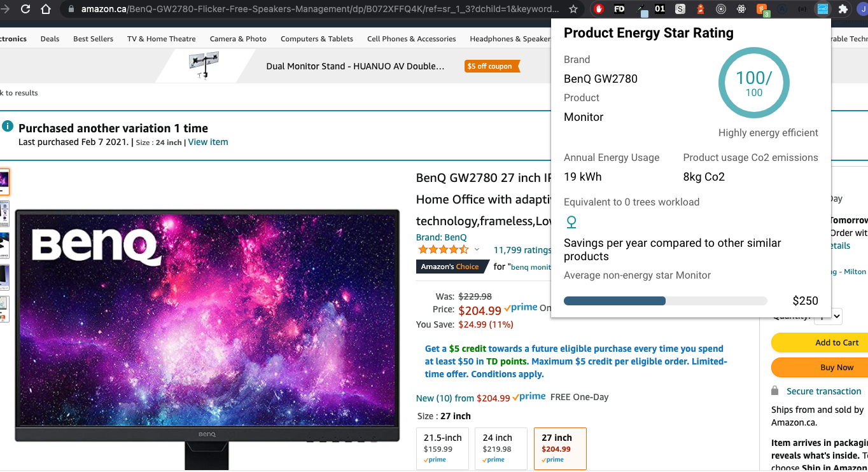868x472 pixels.
Task: Select the 21.5-inch size option
Action: 442,448
